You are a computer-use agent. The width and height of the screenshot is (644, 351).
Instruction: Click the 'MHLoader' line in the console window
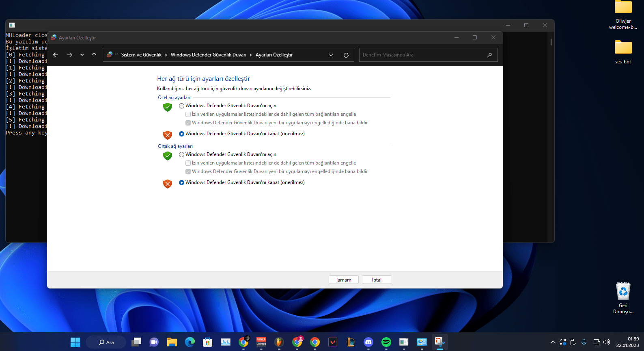[x=26, y=35]
